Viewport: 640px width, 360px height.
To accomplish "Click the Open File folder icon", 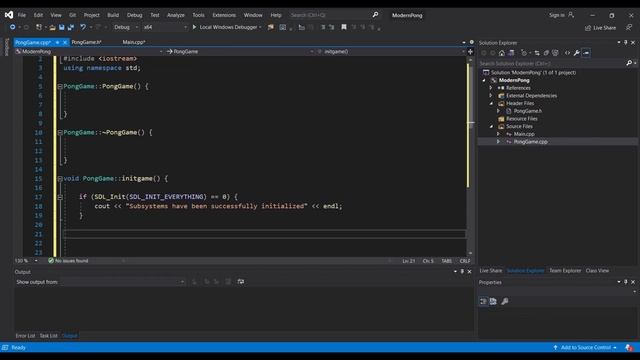I will 52,27.
